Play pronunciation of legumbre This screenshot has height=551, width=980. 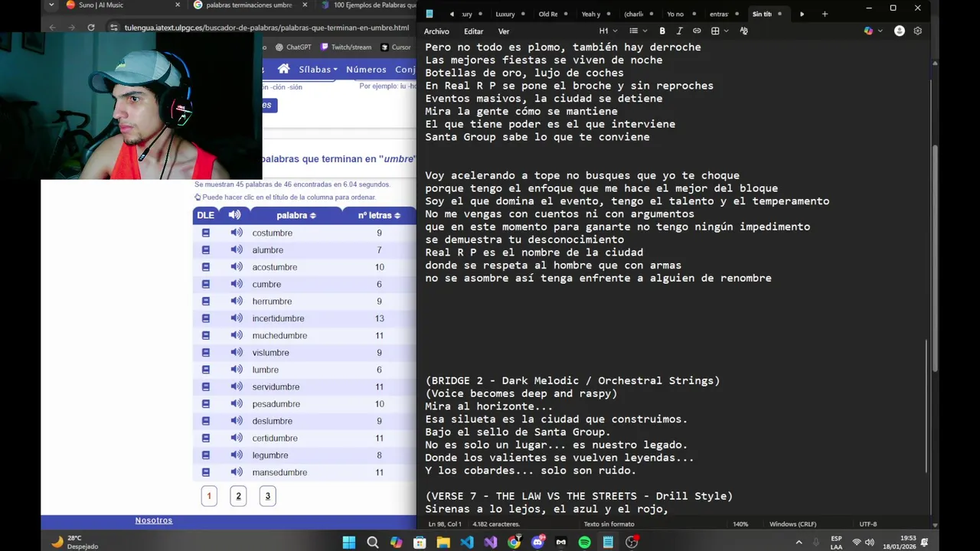[237, 455]
